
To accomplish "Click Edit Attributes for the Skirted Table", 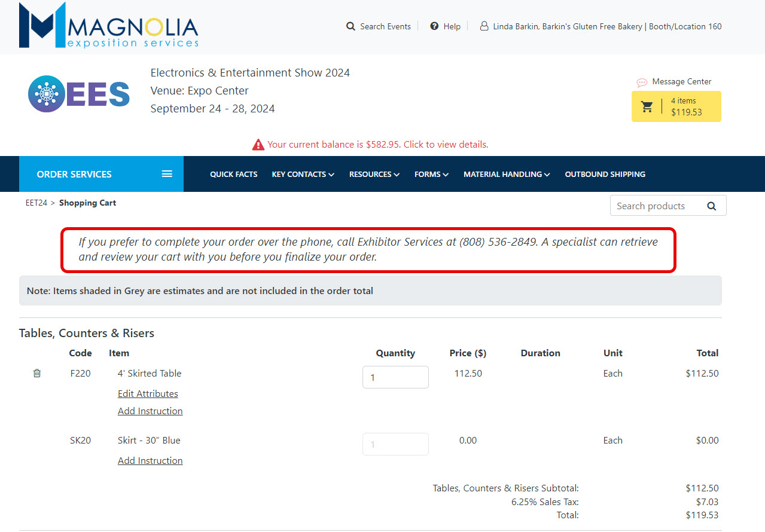I will point(148,394).
